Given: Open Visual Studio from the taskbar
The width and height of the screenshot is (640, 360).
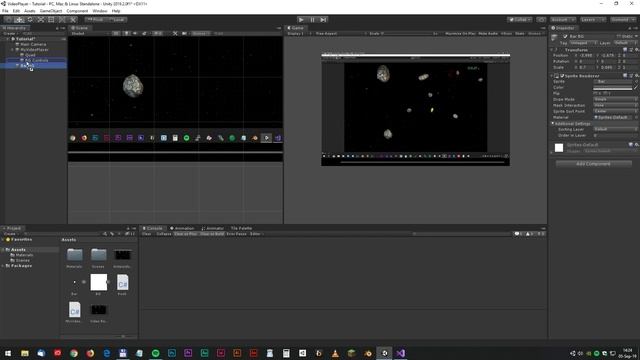Looking at the screenshot, I should tap(400, 353).
